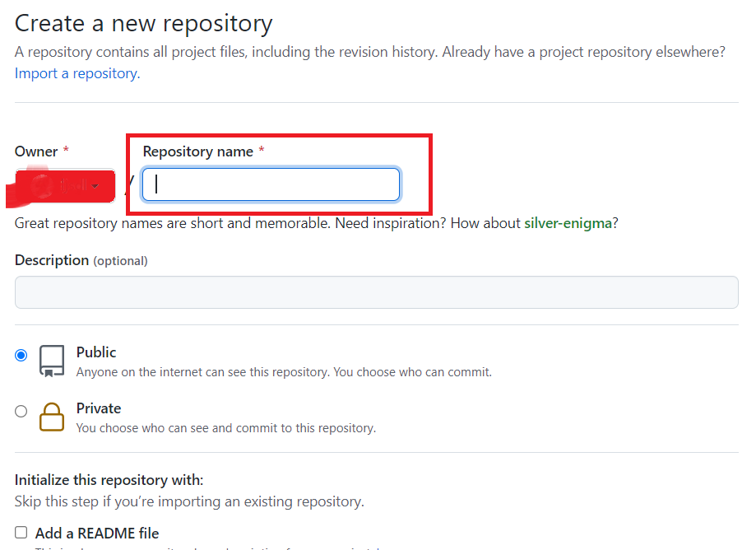The image size is (756, 550).
Task: Select the Public visibility radio button
Action: coord(21,356)
